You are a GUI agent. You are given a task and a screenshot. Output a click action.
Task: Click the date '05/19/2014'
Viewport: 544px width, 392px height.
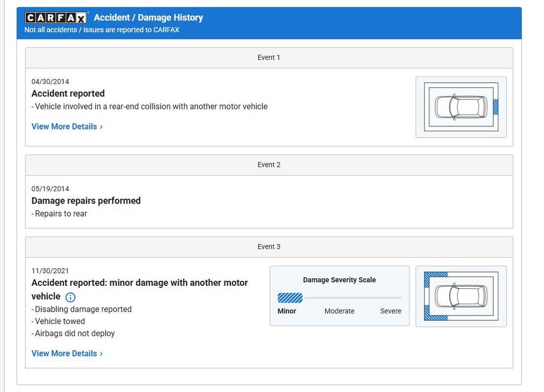[50, 189]
